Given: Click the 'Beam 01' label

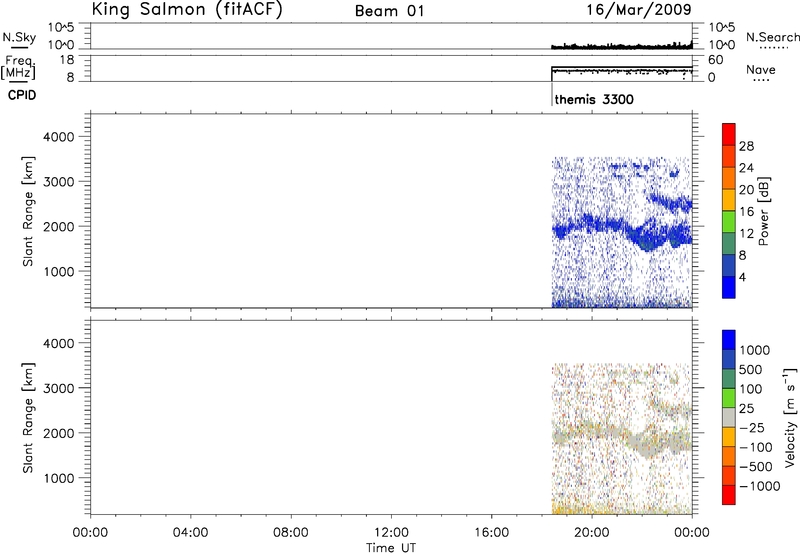Looking at the screenshot, I should tap(389, 11).
